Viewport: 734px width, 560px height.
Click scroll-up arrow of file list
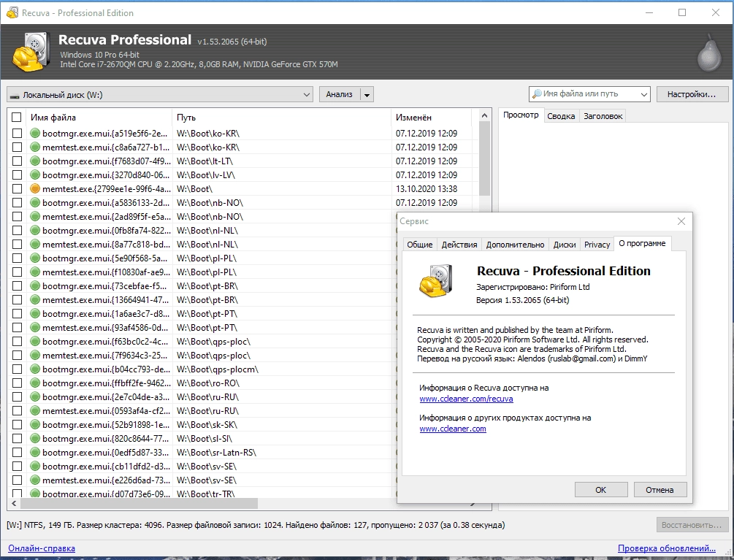coord(484,115)
